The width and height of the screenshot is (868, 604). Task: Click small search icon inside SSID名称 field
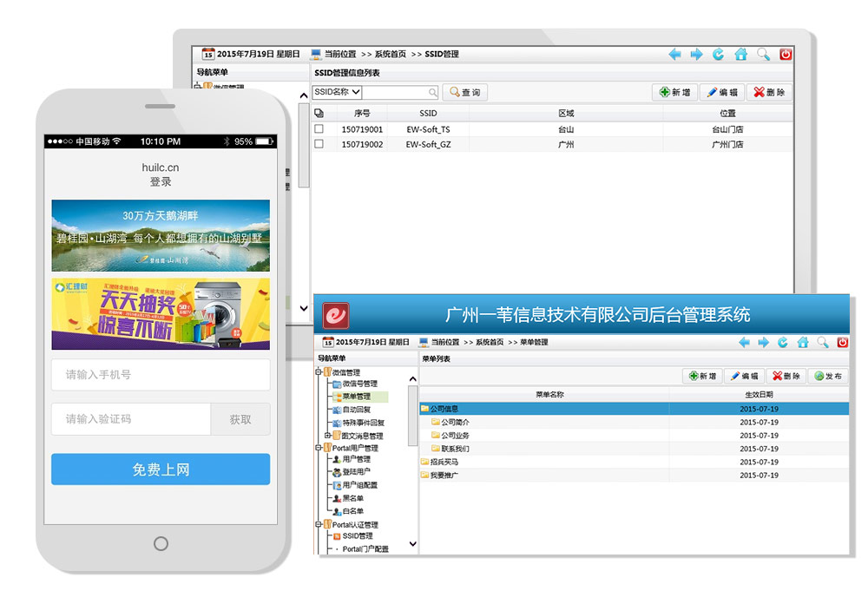(432, 93)
